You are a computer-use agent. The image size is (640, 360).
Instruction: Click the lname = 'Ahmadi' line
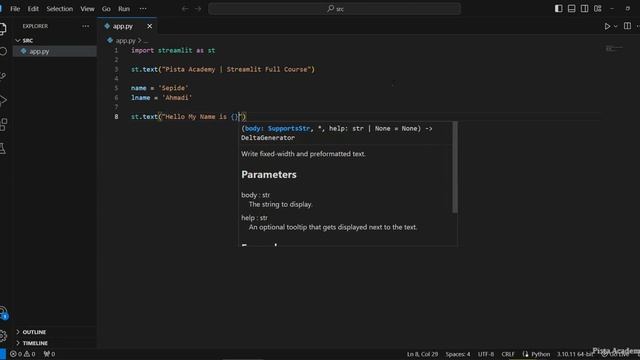[161, 98]
